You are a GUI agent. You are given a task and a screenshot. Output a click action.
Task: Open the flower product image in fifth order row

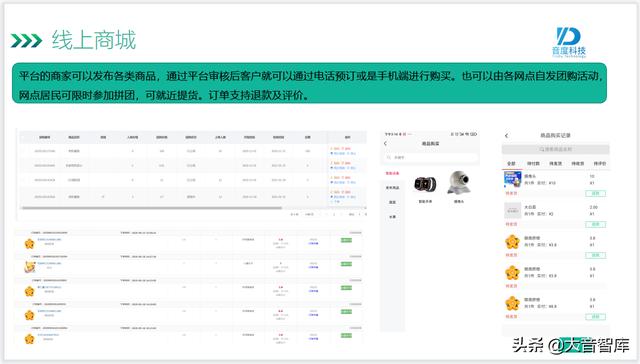coord(29,339)
